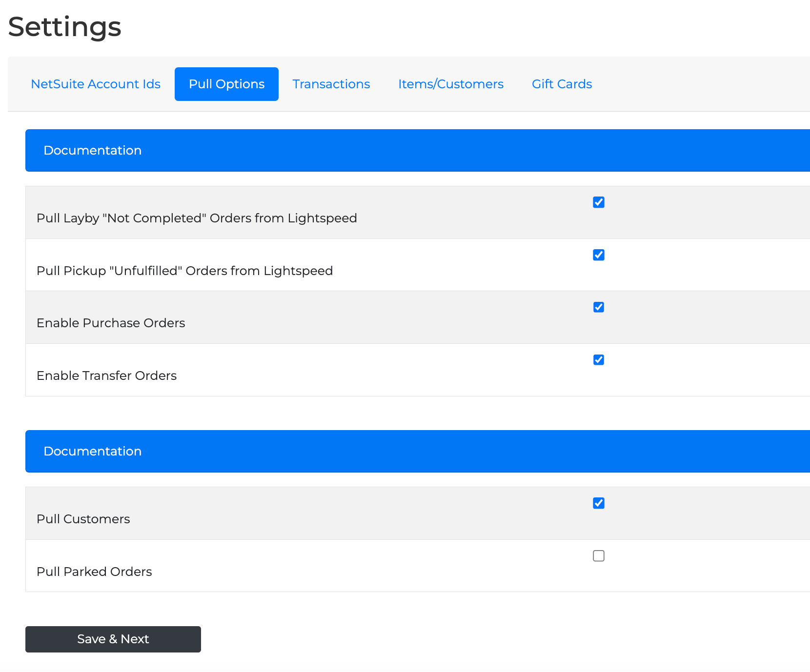This screenshot has height=672, width=810.
Task: Open the NetSuite Account Ids tab
Action: coord(96,84)
